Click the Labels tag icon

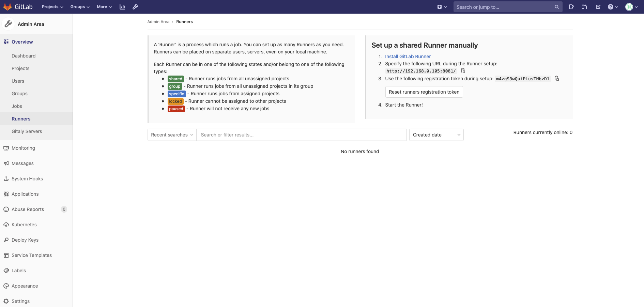click(x=6, y=271)
